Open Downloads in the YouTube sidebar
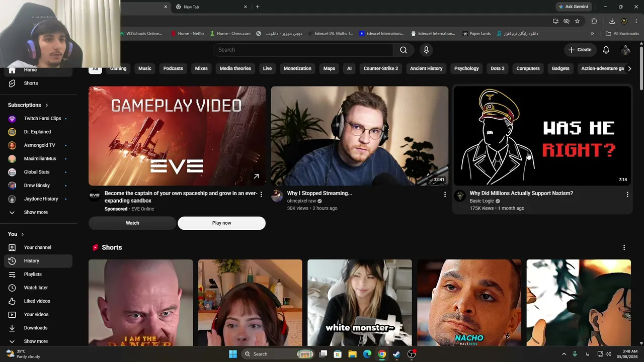644x362 pixels. (x=38, y=328)
